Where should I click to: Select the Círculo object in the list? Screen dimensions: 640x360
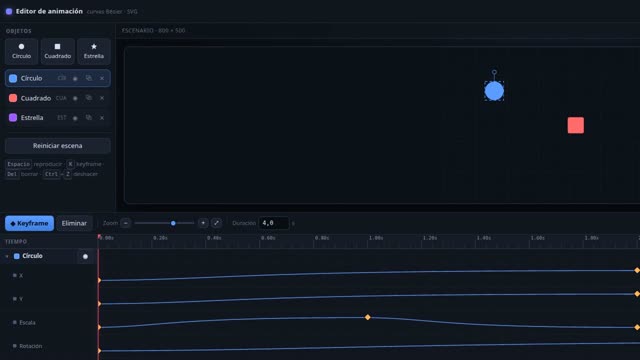tap(58, 78)
